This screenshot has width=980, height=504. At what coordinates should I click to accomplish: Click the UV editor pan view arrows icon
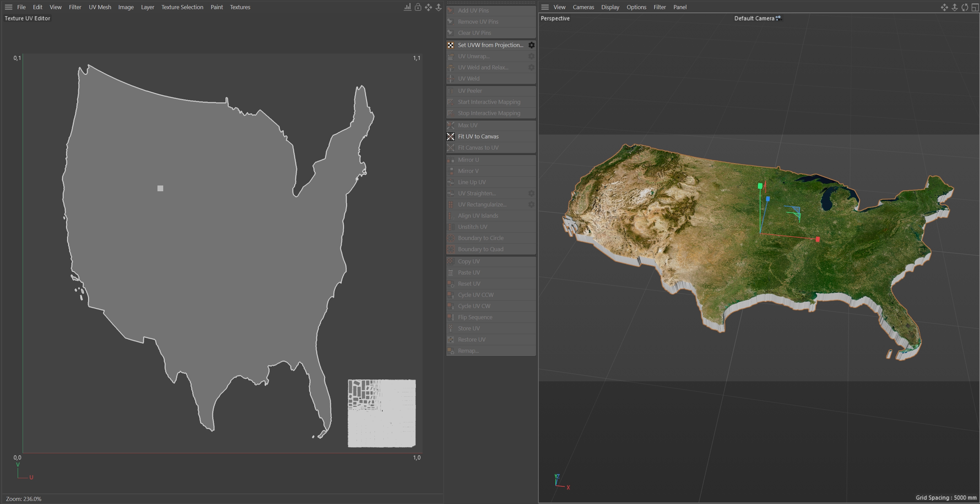tap(428, 7)
